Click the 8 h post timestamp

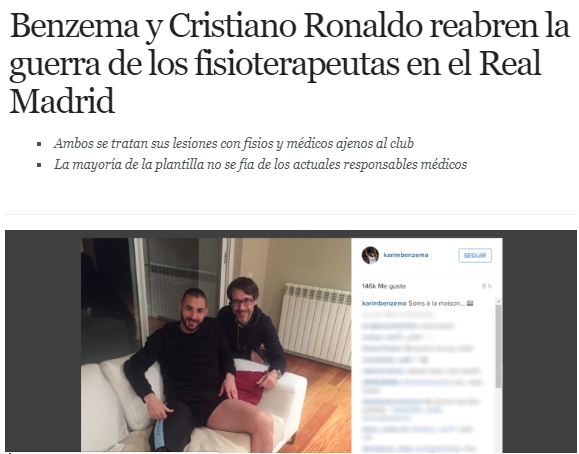[x=486, y=286]
